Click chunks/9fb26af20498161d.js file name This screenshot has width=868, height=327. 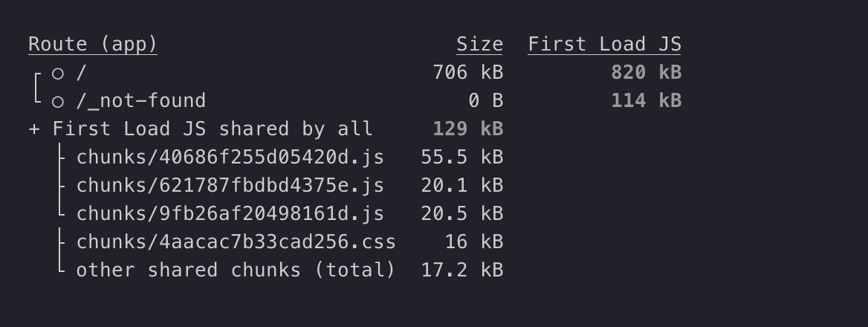pos(230,214)
